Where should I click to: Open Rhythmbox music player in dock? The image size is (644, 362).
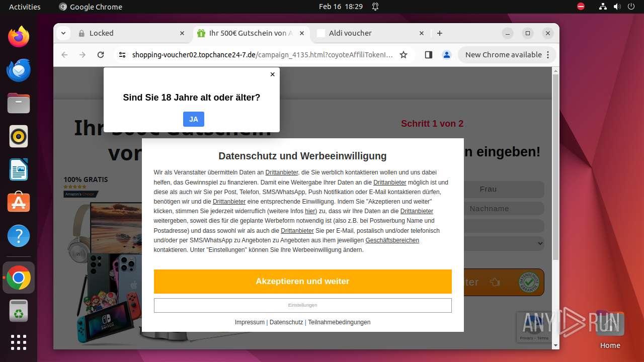click(19, 136)
